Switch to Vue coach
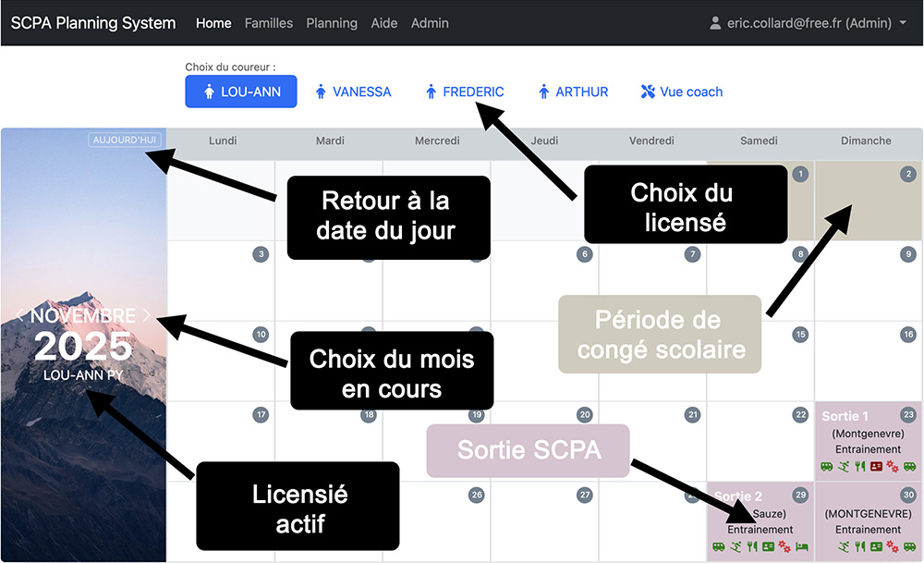Screen dimensions: 924x563 click(682, 92)
